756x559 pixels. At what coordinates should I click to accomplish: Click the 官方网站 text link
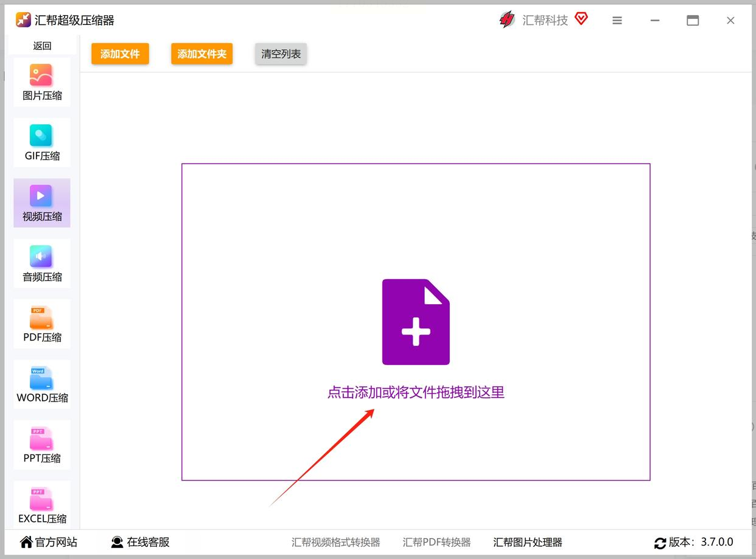[56, 542]
